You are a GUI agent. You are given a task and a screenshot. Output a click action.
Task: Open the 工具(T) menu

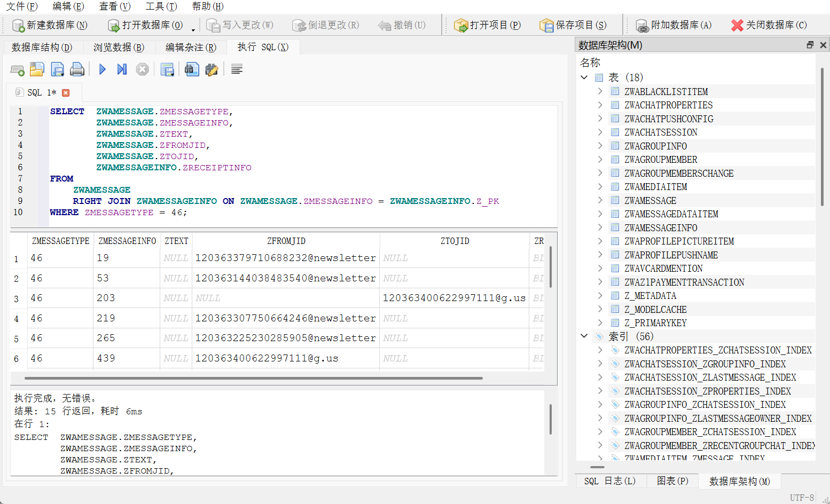click(161, 6)
